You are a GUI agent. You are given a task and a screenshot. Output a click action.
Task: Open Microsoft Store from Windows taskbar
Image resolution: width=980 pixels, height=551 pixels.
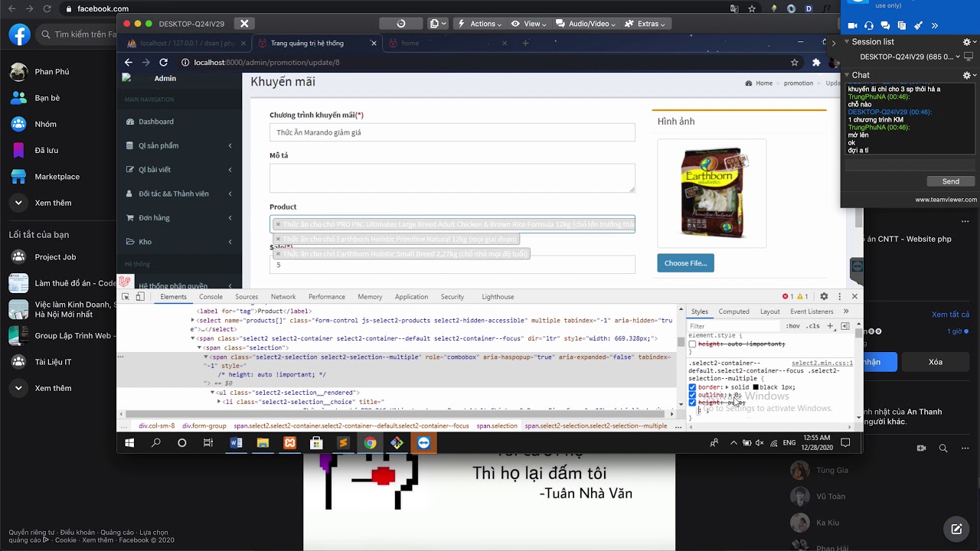(316, 443)
